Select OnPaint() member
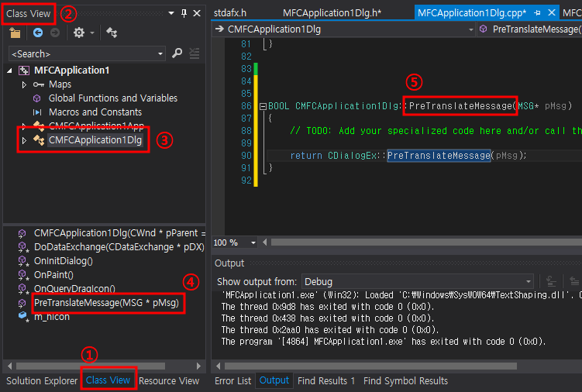Viewport: 582px width, 392px height. pos(53,275)
